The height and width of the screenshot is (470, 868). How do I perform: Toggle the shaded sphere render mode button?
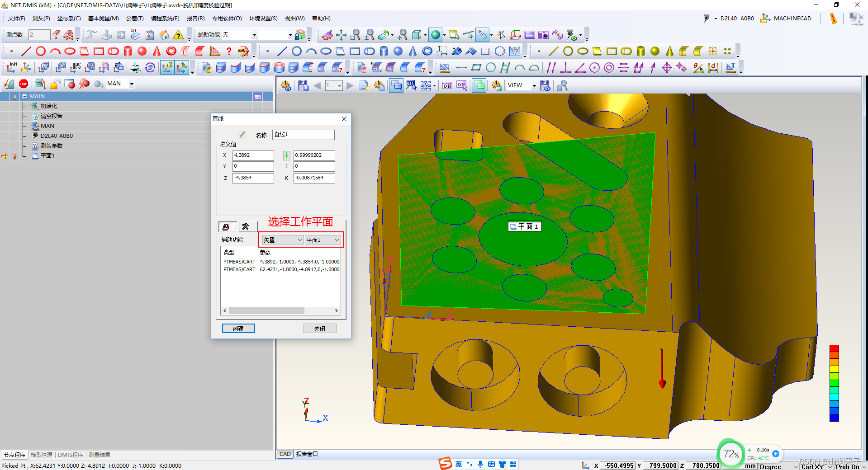click(436, 35)
